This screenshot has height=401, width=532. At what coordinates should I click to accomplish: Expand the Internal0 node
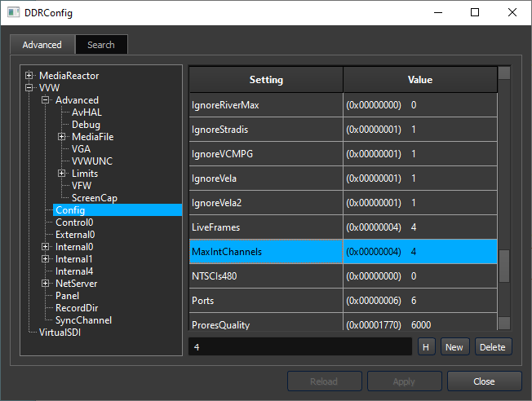pos(46,246)
